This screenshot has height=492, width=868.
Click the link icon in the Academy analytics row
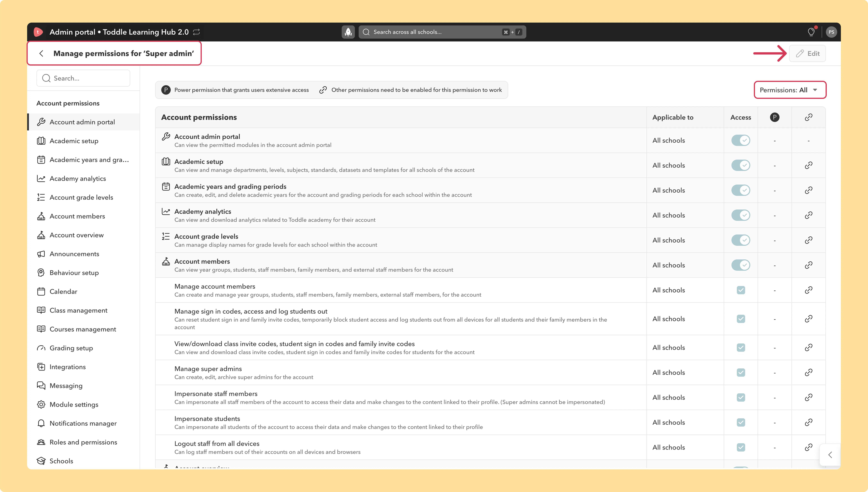[x=809, y=215]
